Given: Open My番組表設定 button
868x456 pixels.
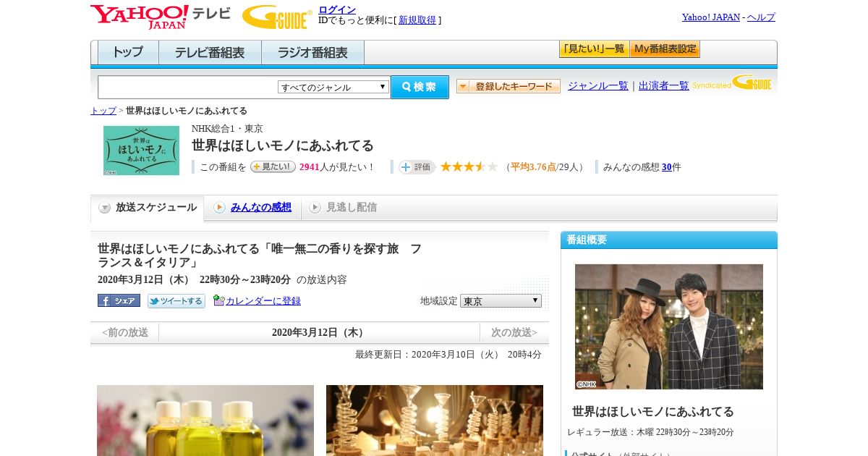Looking at the screenshot, I should click(665, 49).
